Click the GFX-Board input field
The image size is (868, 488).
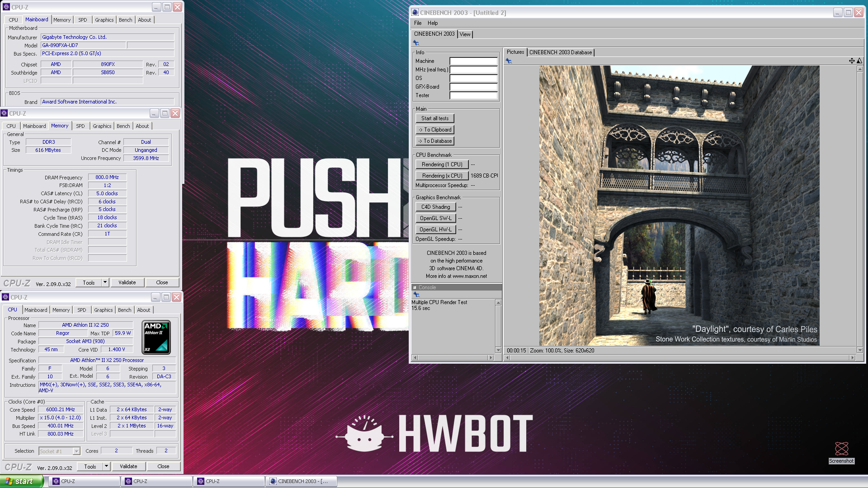473,87
